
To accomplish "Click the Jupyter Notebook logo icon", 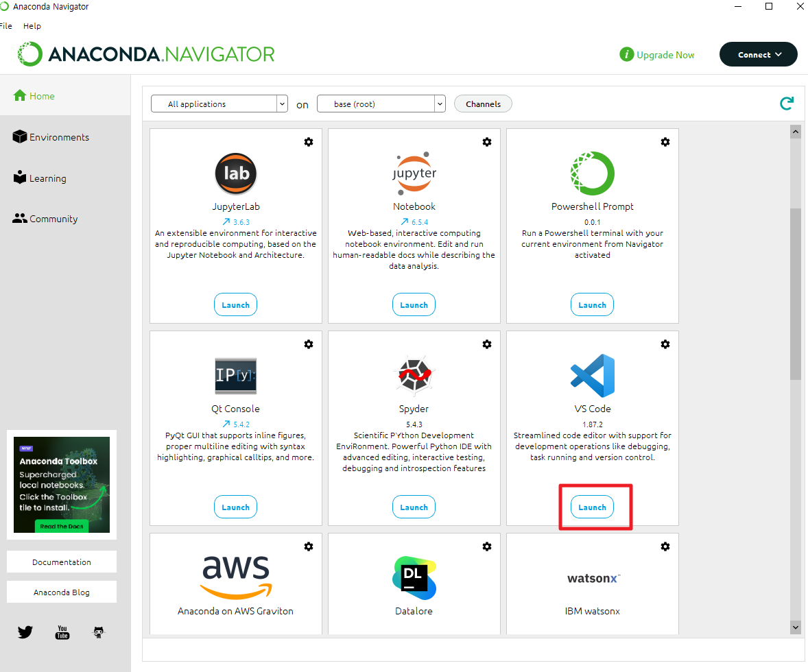I will pos(414,173).
